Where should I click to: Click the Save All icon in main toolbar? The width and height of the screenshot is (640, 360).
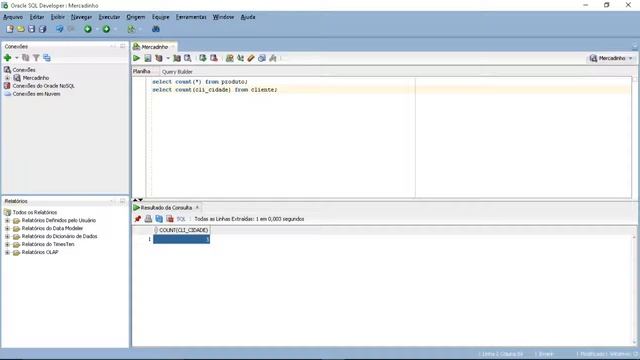point(42,29)
